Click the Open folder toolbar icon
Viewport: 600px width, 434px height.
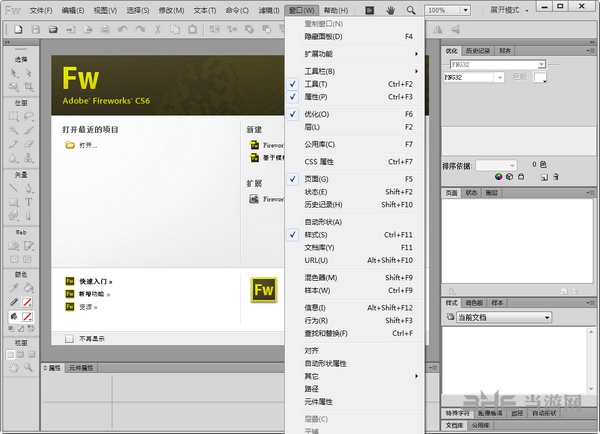[x=53, y=29]
